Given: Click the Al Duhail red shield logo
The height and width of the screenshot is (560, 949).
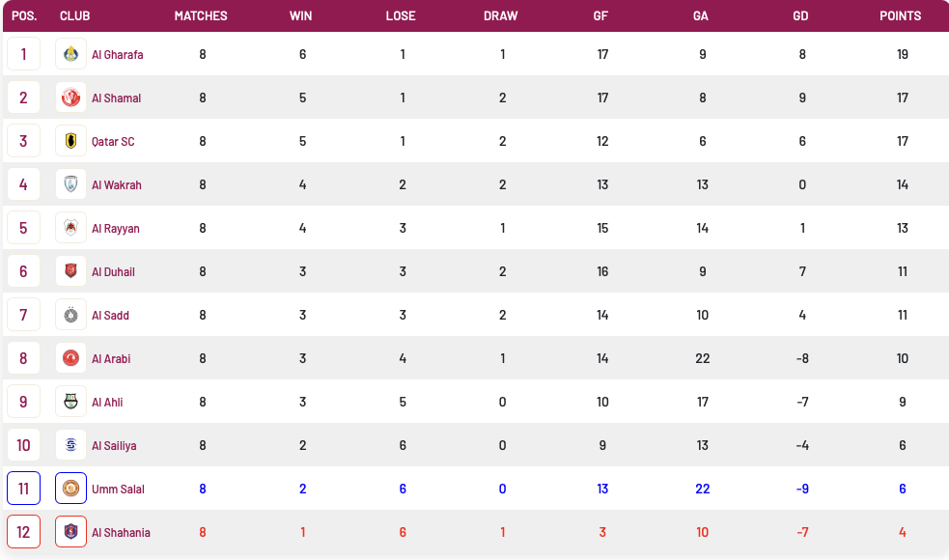Looking at the screenshot, I should pos(70,271).
